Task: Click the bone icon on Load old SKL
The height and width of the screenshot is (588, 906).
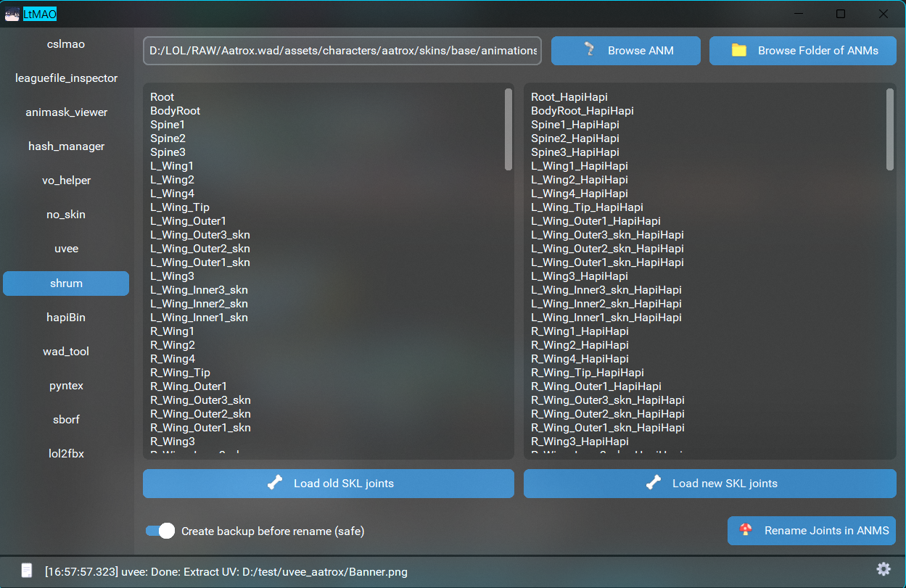Action: (x=274, y=483)
